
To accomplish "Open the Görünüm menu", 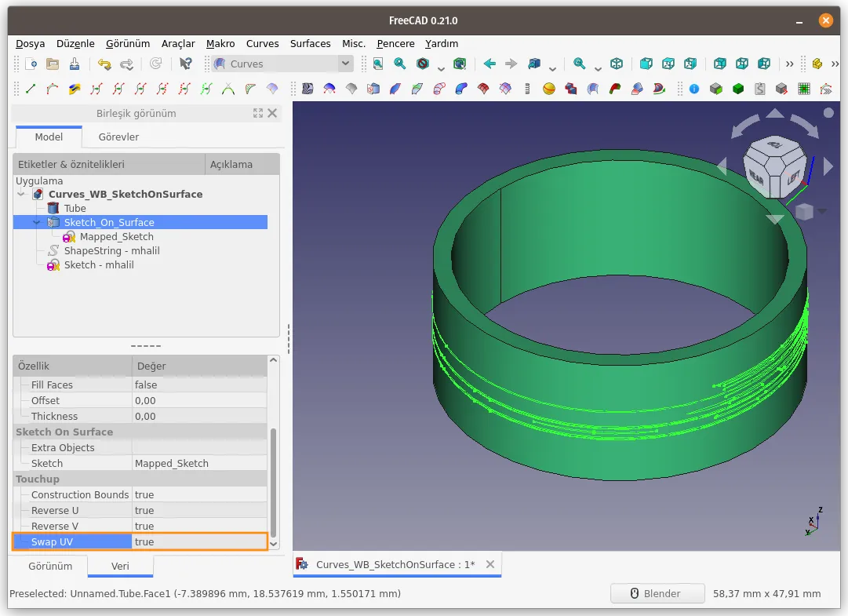I will pos(128,43).
